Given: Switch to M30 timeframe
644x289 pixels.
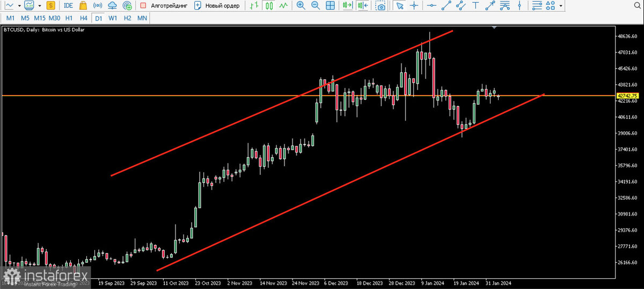Looking at the screenshot, I should (x=55, y=18).
